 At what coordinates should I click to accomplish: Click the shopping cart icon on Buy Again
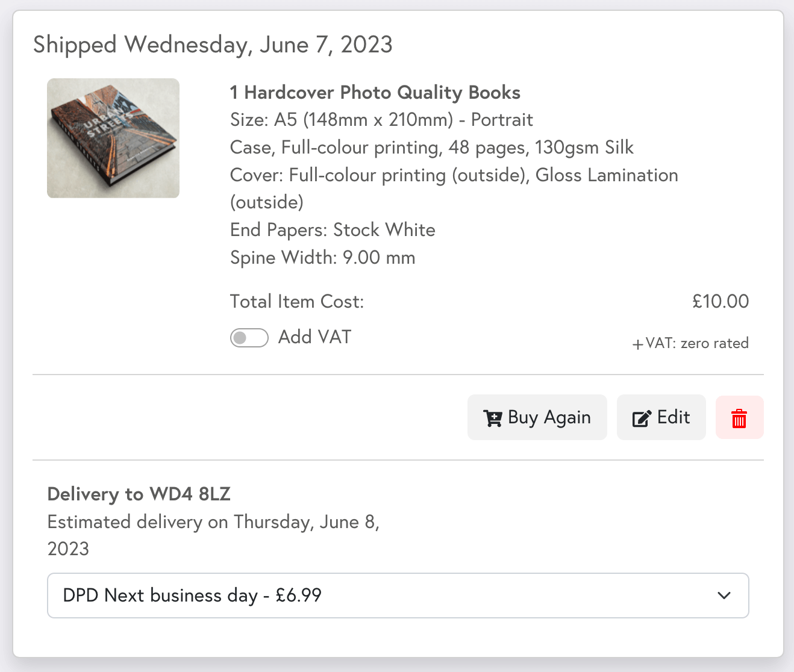(492, 418)
